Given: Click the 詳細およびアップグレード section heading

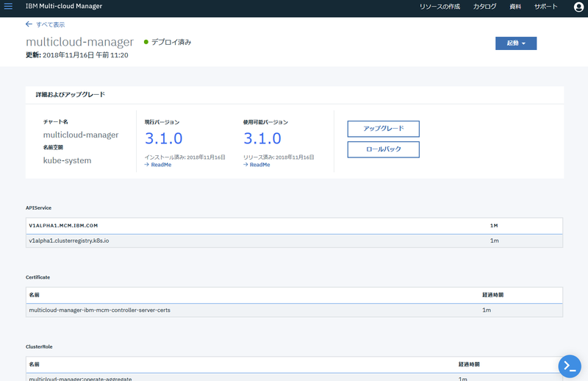Looking at the screenshot, I should tap(70, 95).
